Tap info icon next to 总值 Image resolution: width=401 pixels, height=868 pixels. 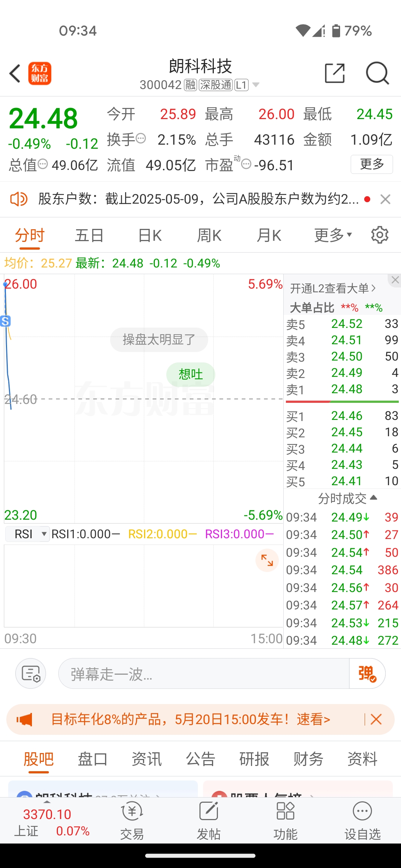click(x=43, y=164)
